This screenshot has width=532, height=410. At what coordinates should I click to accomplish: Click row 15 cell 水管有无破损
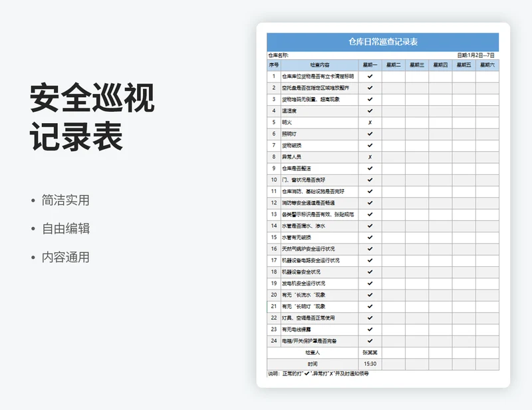coord(320,238)
